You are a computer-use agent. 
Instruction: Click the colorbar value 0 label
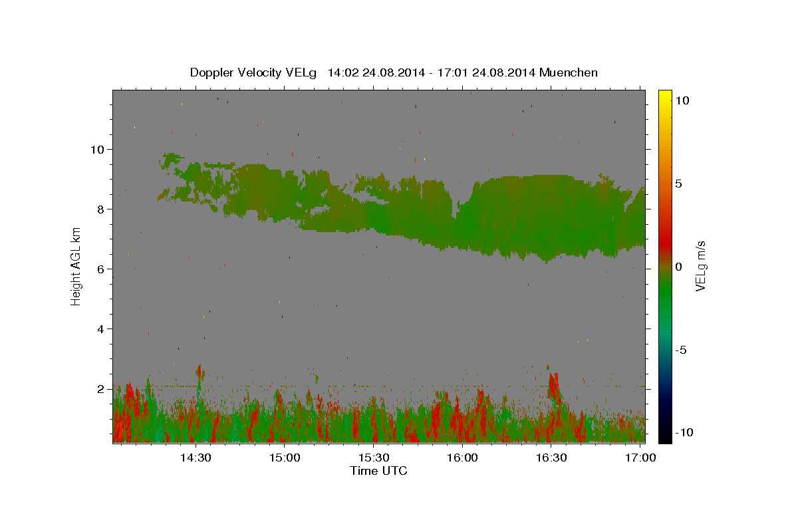[678, 267]
